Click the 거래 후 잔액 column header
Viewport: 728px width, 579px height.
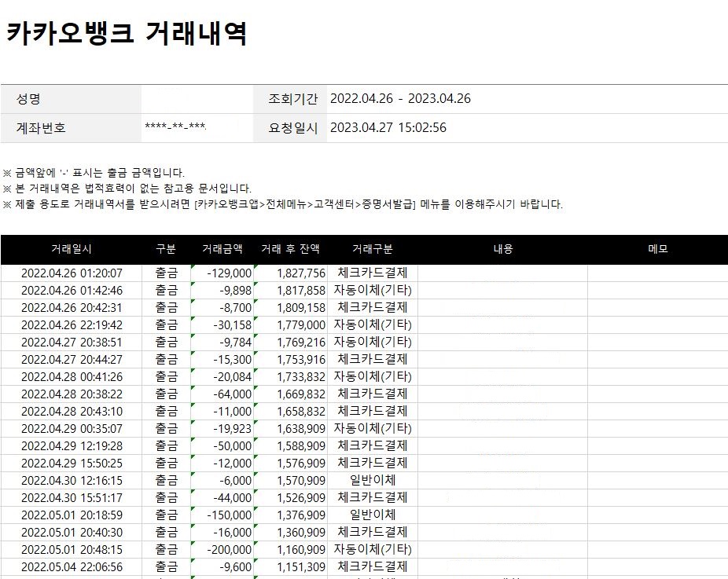(x=291, y=249)
